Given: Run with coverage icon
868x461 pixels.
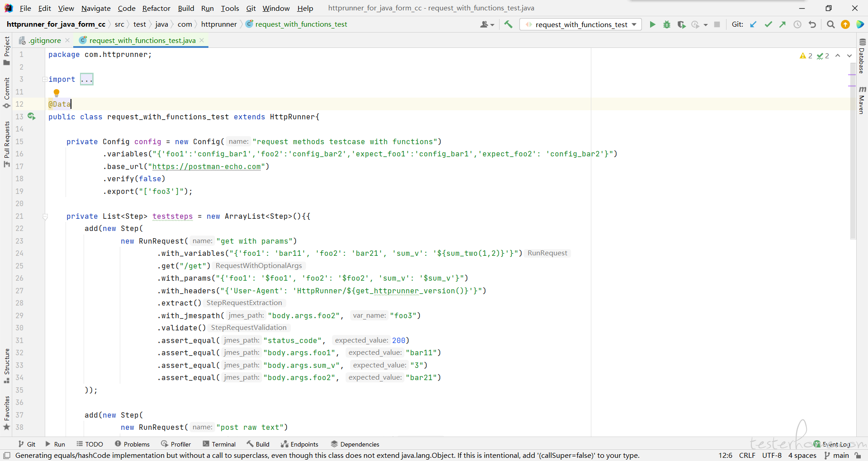Looking at the screenshot, I should 681,24.
